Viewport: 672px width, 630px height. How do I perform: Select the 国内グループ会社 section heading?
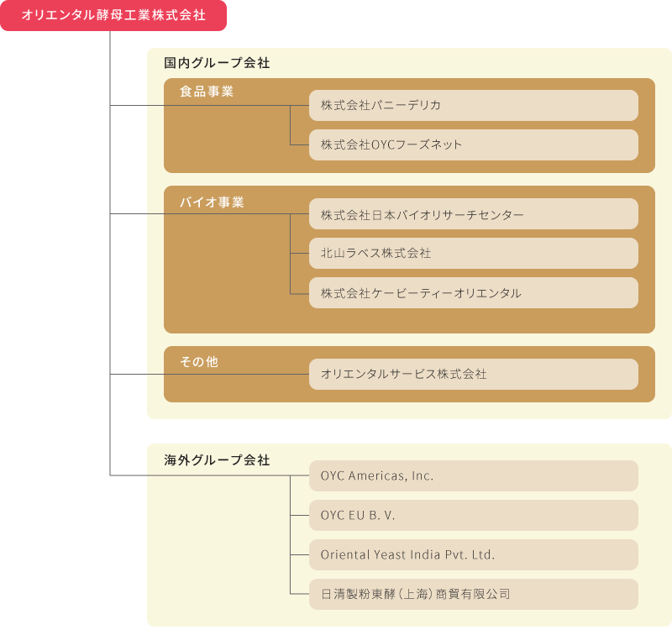click(217, 63)
